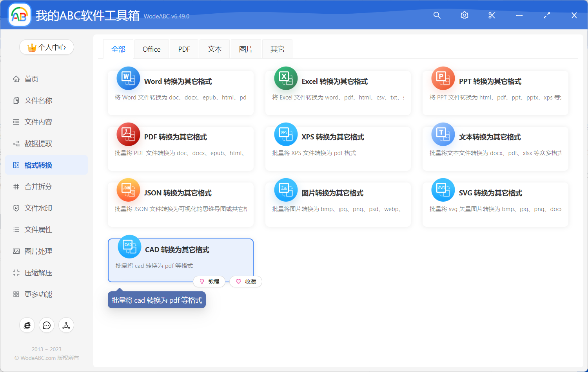Open the 图片转换为其它格式 card

pos(338,204)
